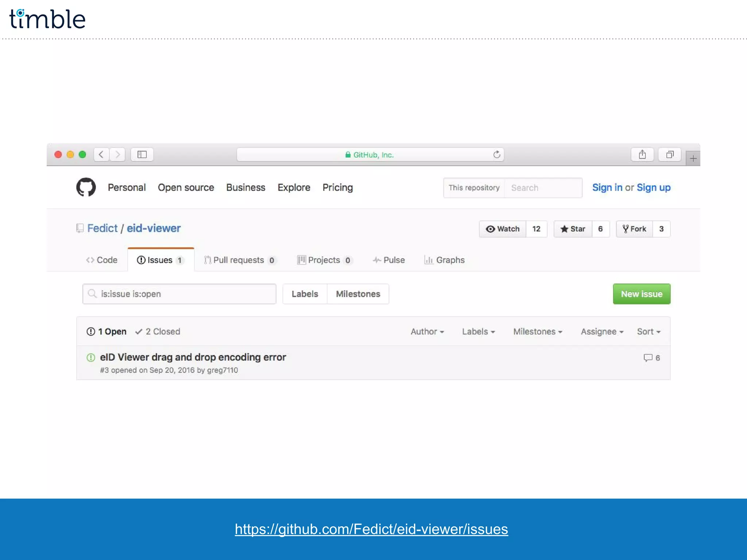Click the comment bubble icon on issue #3
This screenshot has height=560, width=747.
648,358
